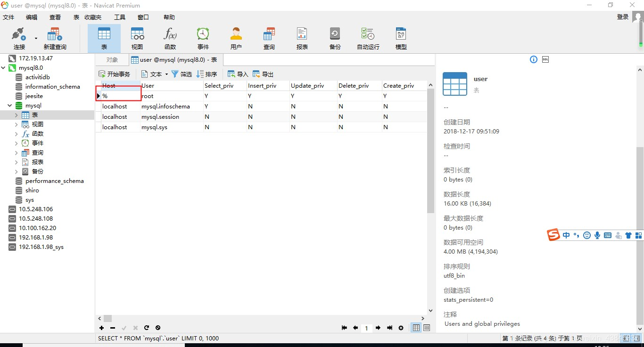Toggle Sogou soft keyboard icon
Screen dimensions: 644x347
click(608, 235)
